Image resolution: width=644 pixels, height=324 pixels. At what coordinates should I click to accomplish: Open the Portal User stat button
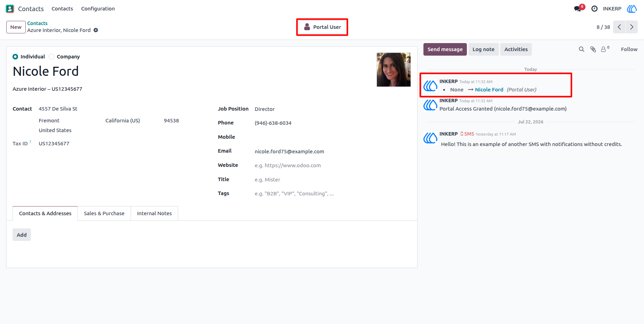pos(322,27)
